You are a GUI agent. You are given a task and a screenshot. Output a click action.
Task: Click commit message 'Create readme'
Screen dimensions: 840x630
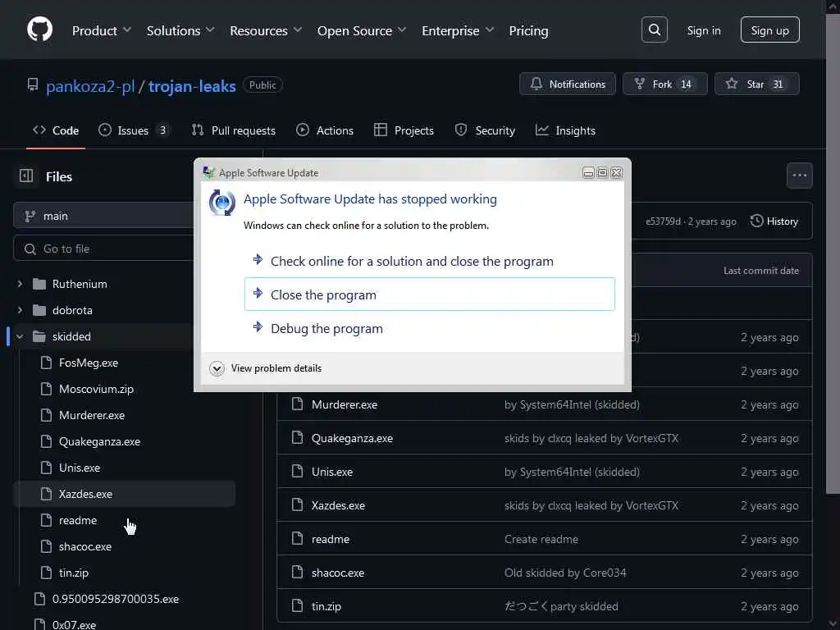[541, 539]
